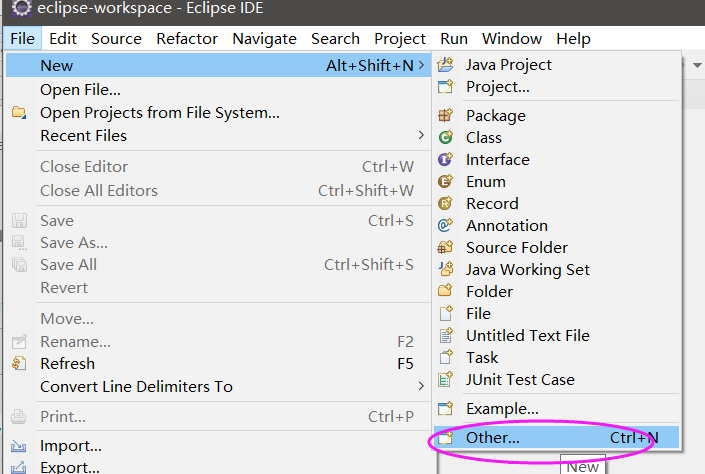Click the JUnit Test Case icon

coord(446,380)
